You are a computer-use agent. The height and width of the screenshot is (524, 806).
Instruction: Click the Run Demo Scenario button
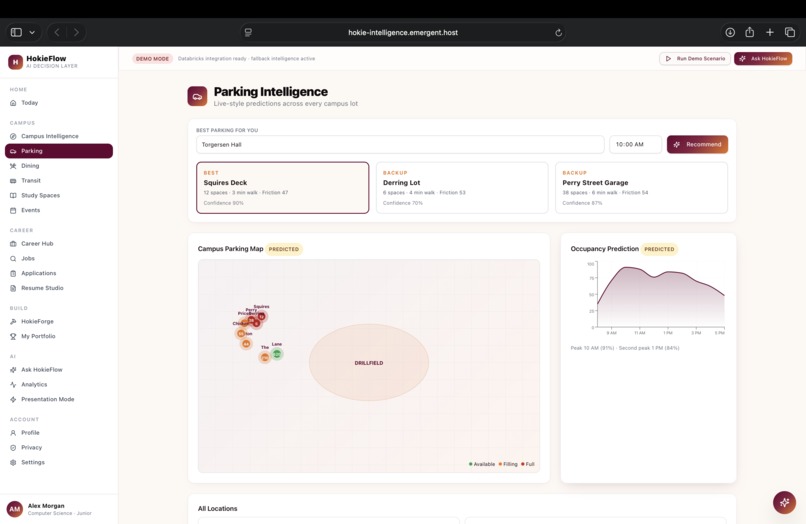point(694,59)
